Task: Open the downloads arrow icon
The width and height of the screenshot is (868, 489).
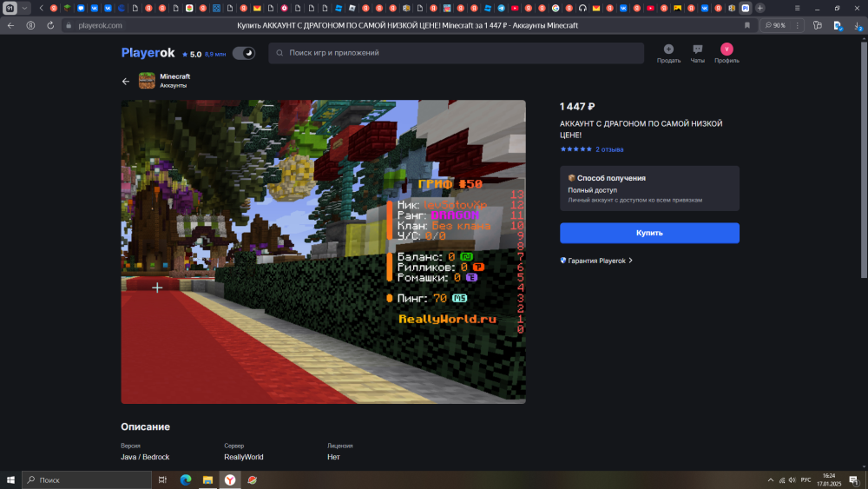Action: (x=858, y=25)
